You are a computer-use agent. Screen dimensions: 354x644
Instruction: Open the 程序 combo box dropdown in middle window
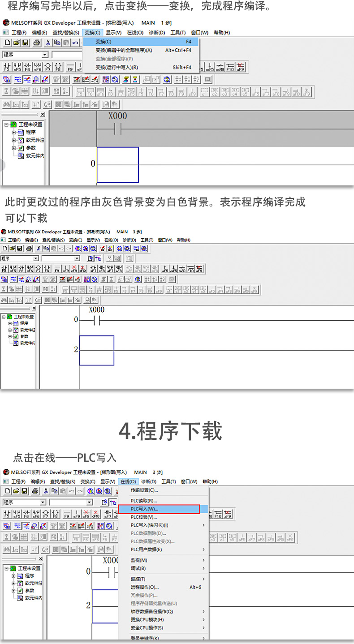tap(36, 258)
